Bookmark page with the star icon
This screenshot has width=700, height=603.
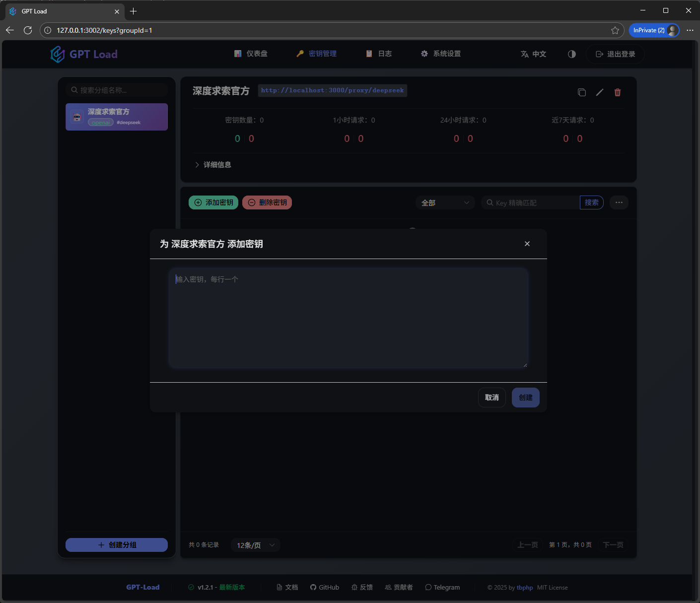[615, 30]
